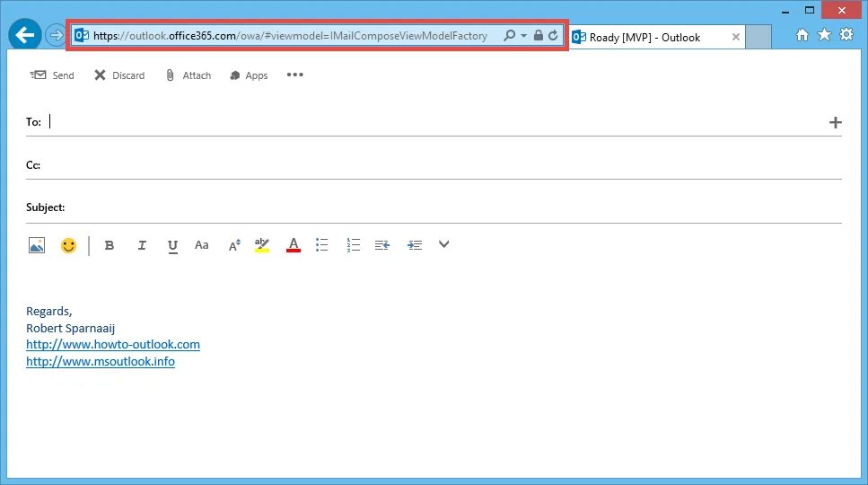The image size is (868, 485).
Task: Open browser Tools gear icon
Action: (846, 35)
